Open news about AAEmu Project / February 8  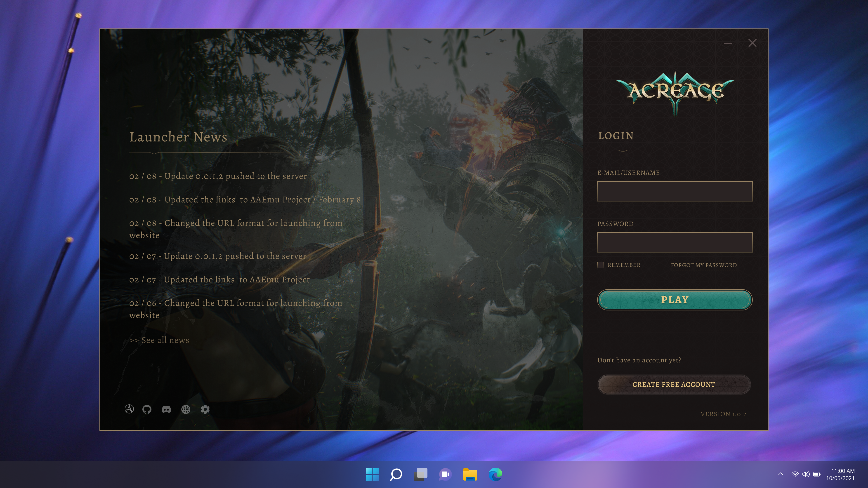(x=245, y=200)
